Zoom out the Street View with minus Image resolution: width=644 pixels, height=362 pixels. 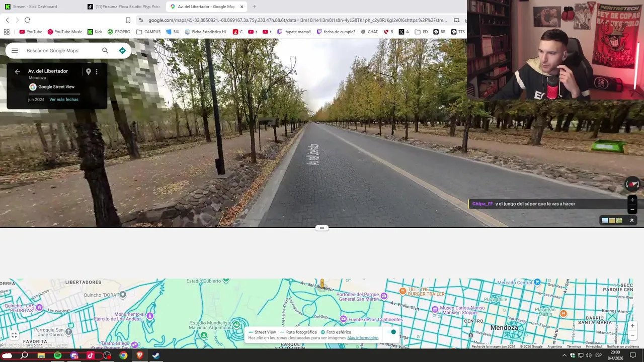point(632,209)
